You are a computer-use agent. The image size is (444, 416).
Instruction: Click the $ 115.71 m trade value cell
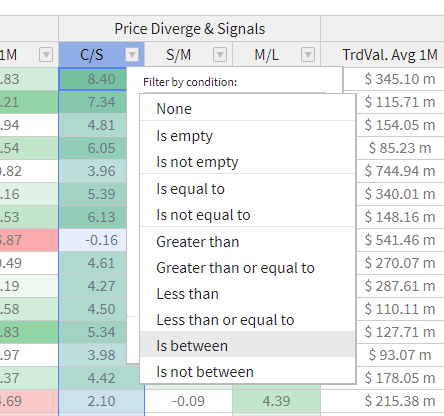(400, 102)
